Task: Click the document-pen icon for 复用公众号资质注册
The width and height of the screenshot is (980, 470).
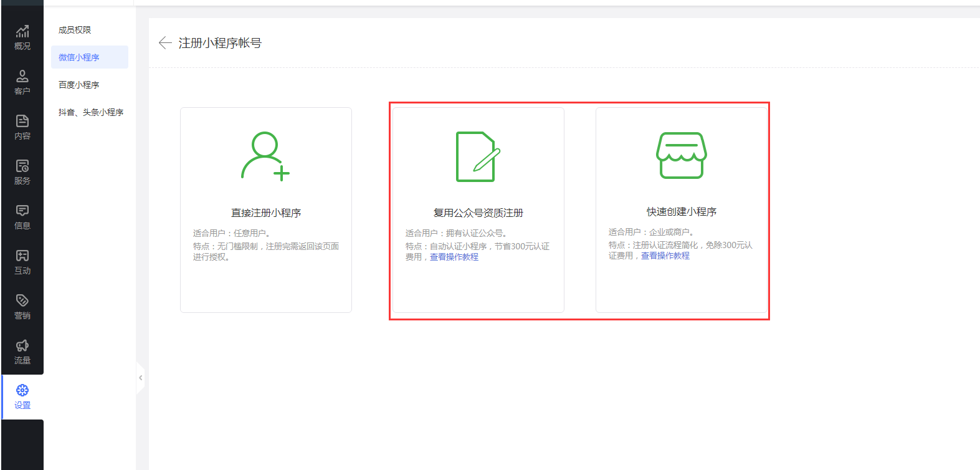Action: click(x=478, y=156)
